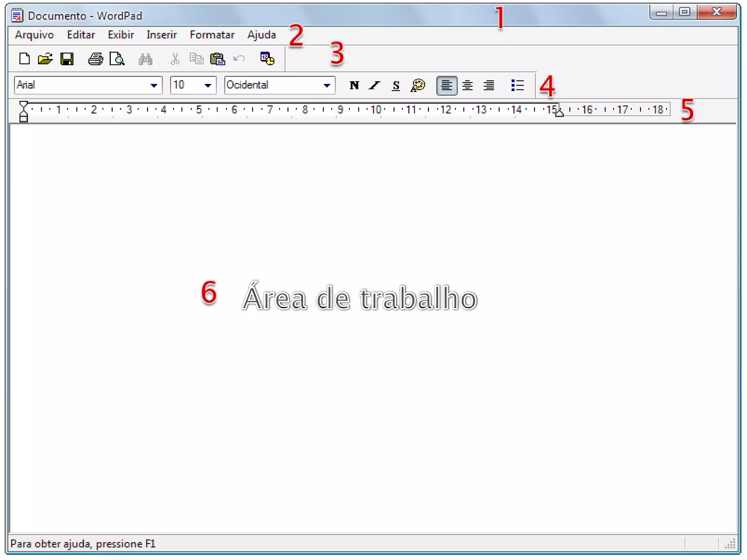Enable bullet list formatting
Image resolution: width=747 pixels, height=560 pixels.
[x=517, y=85]
